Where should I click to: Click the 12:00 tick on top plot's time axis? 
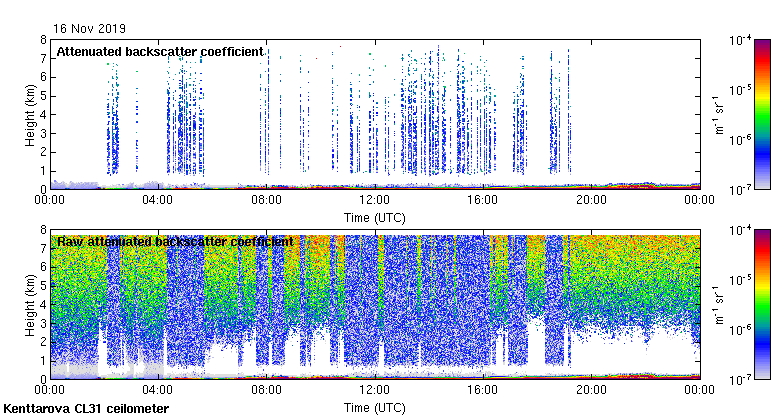[x=374, y=200]
